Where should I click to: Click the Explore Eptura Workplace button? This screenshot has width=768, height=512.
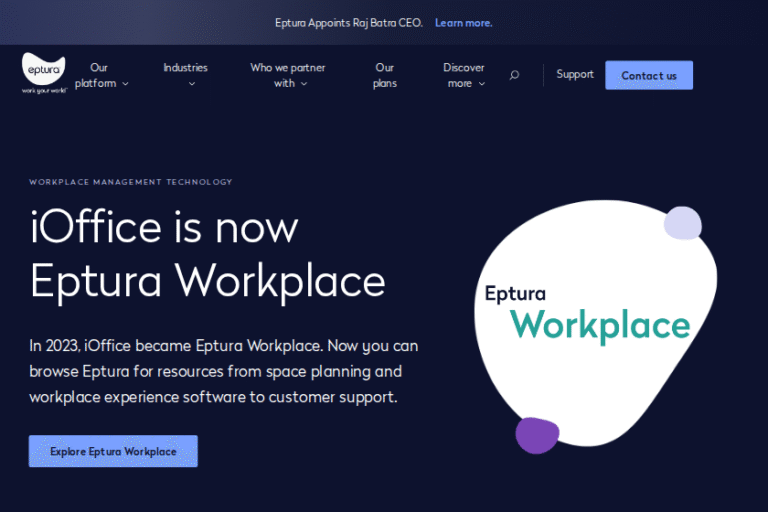tap(113, 451)
